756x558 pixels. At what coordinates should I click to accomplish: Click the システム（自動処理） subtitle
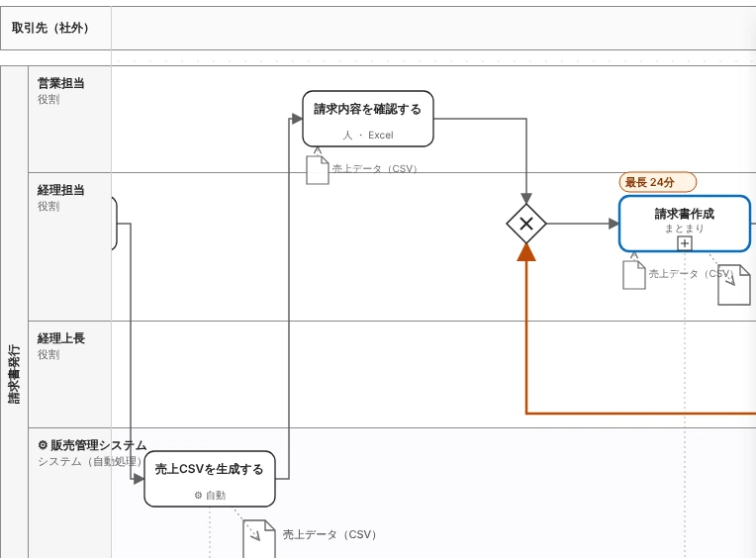pos(90,461)
